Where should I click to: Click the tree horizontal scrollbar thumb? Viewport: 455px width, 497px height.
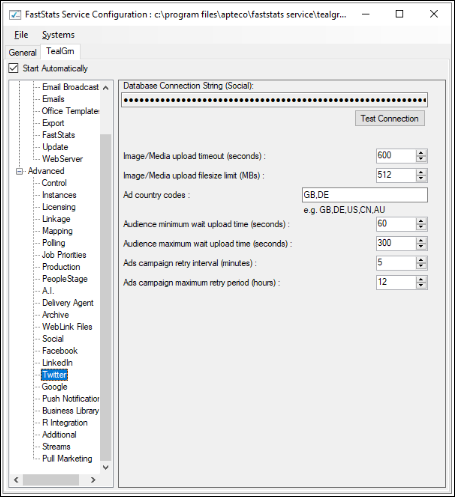[50, 480]
